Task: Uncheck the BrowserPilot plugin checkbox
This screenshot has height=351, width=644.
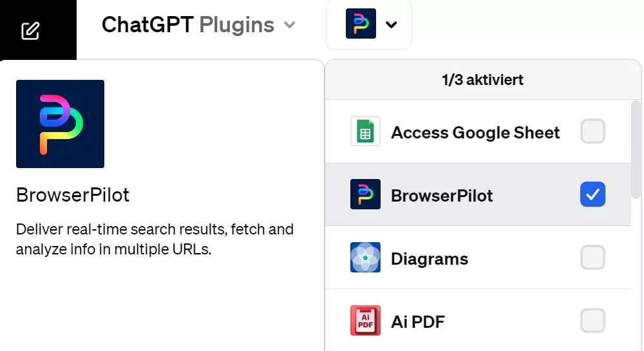Action: point(592,194)
